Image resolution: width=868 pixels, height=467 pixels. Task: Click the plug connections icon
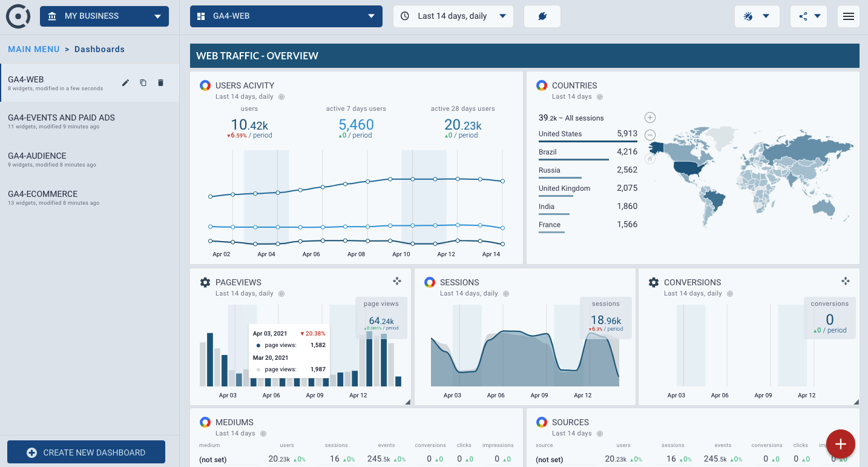542,16
